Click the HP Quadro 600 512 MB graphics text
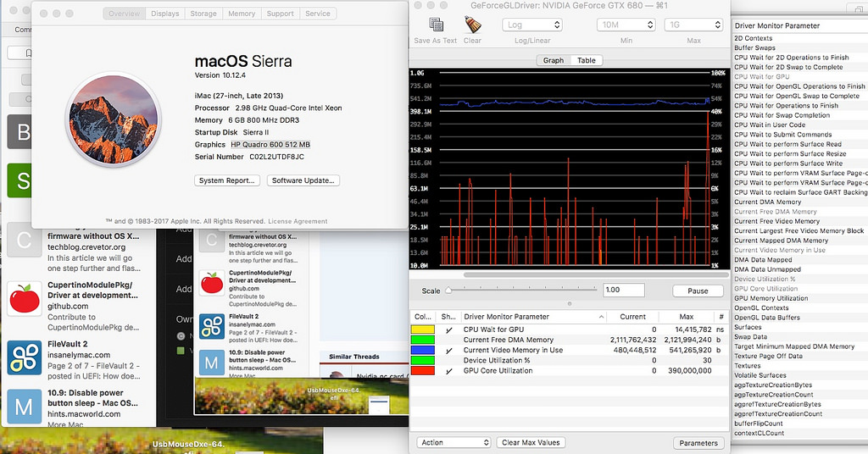The image size is (868, 454). click(x=270, y=144)
